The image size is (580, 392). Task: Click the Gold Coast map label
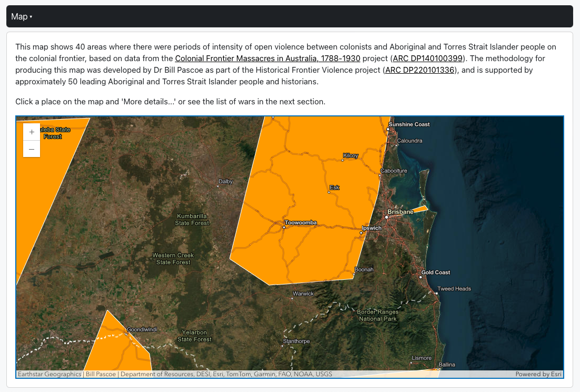435,272
